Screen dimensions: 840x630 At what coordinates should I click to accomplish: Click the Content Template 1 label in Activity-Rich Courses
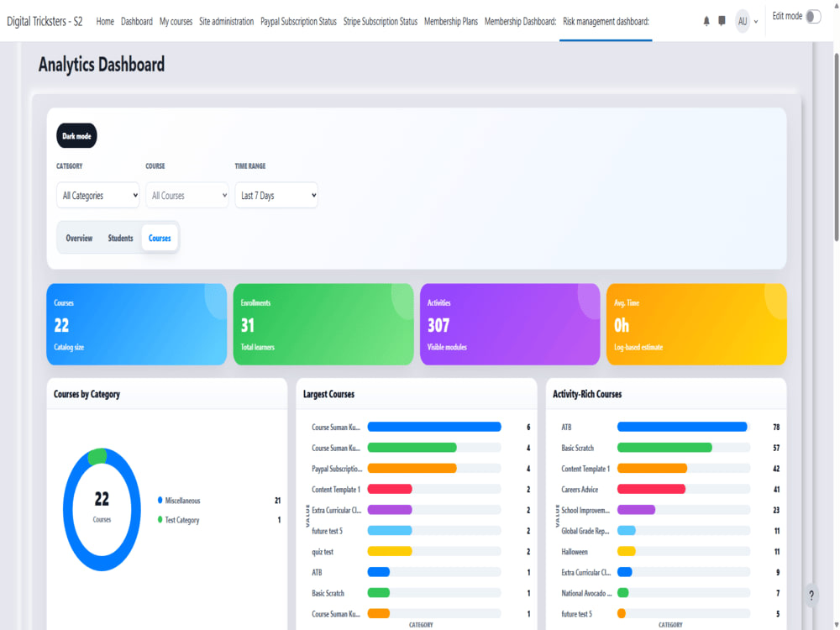coord(585,469)
